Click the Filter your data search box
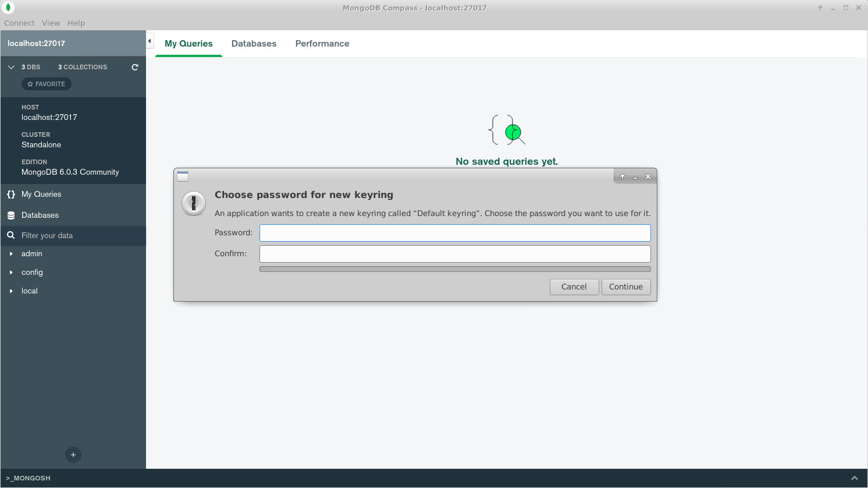 (73, 235)
